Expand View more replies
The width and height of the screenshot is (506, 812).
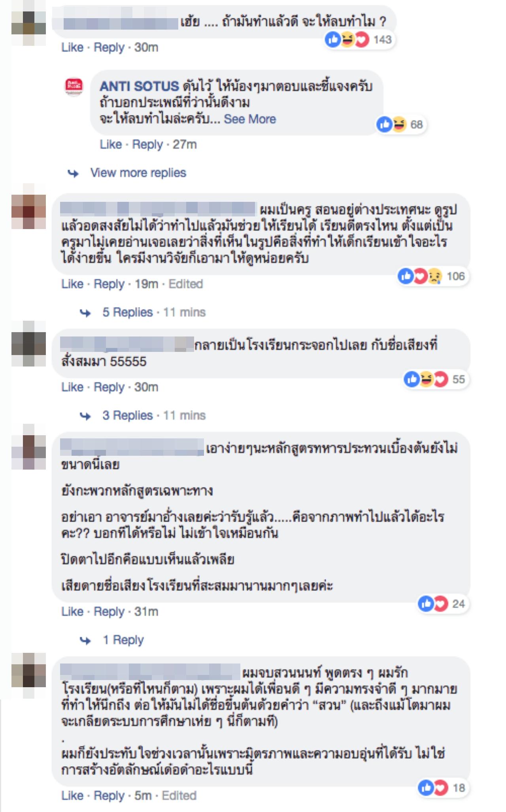coord(138,173)
